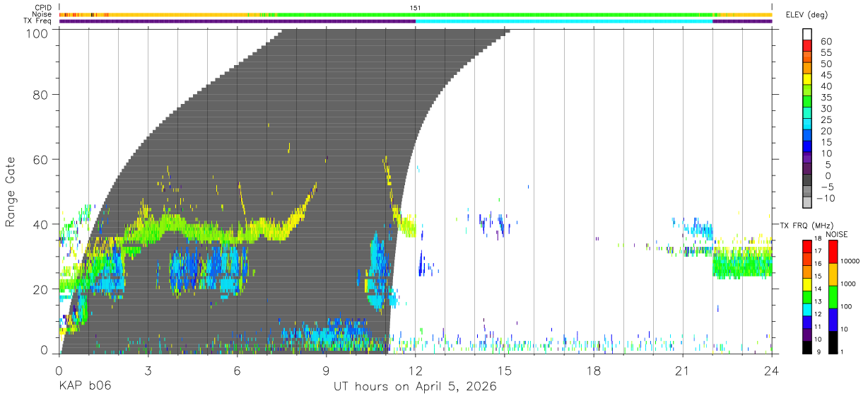Image resolution: width=868 pixels, height=401 pixels.
Task: Click the red top NOISE legend swatch
Action: pos(833,250)
